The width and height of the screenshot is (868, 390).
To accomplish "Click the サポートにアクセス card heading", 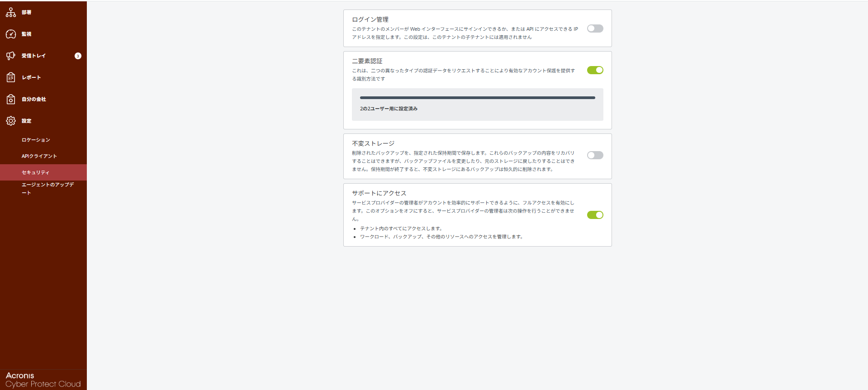I will point(379,193).
